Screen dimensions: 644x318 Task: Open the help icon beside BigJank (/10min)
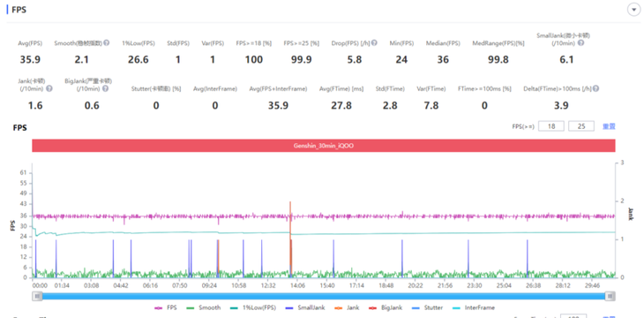106,88
